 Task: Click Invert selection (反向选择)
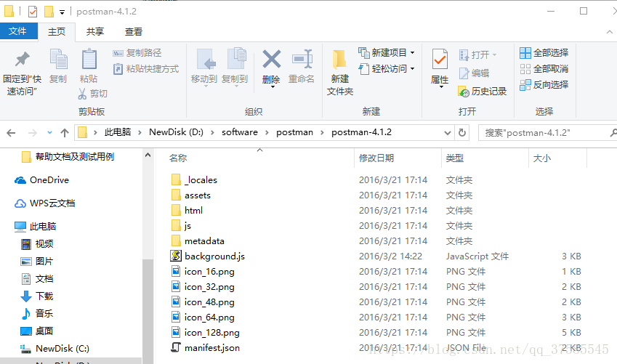click(x=544, y=84)
